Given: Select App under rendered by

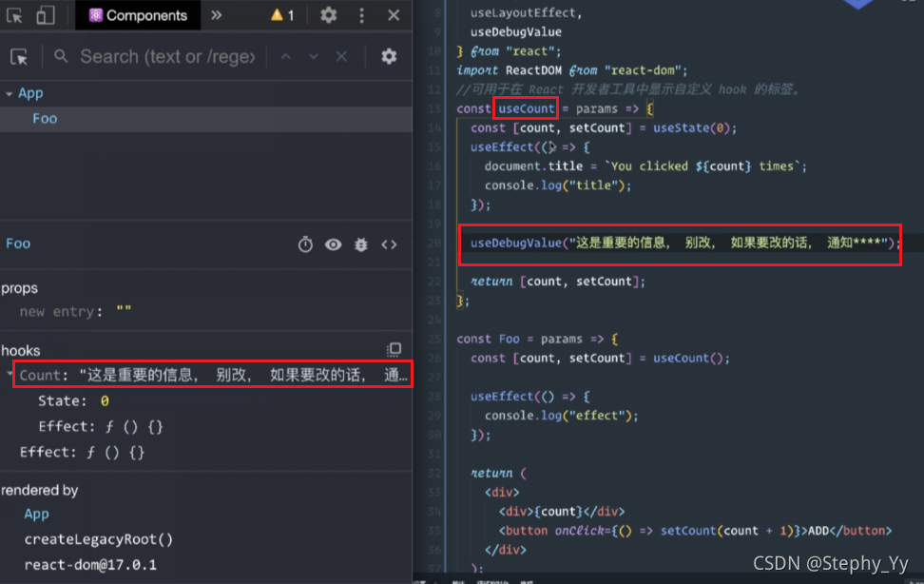Looking at the screenshot, I should click(36, 514).
